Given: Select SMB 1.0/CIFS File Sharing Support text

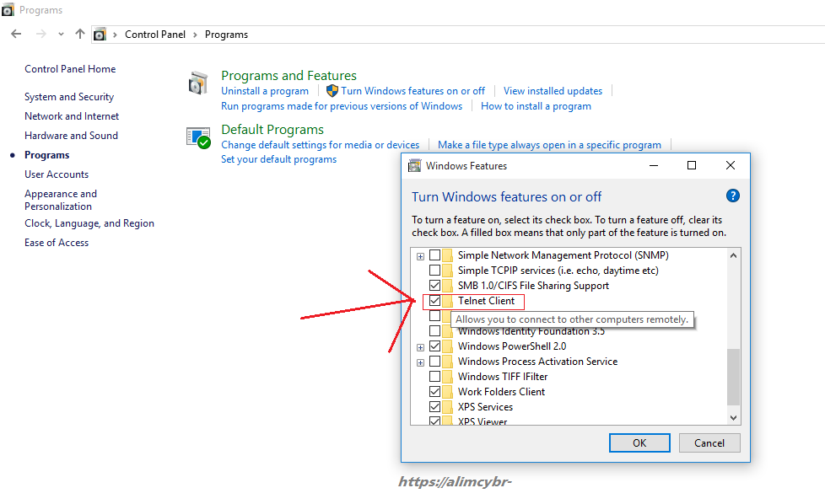Looking at the screenshot, I should coord(533,286).
